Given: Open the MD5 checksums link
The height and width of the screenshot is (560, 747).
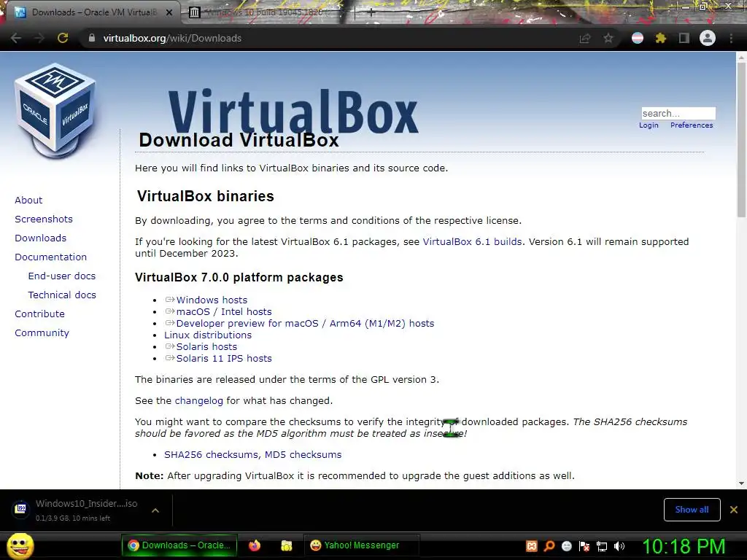Looking at the screenshot, I should (303, 455).
